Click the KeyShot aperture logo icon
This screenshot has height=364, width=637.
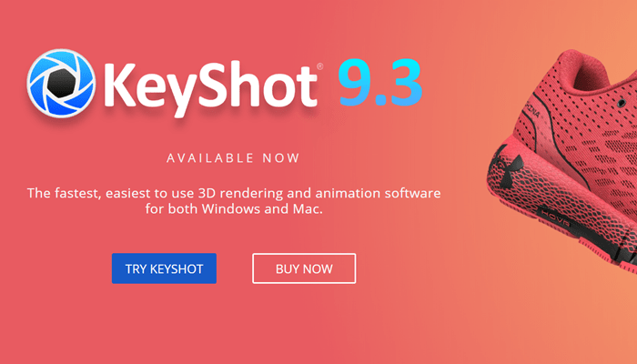(61, 84)
